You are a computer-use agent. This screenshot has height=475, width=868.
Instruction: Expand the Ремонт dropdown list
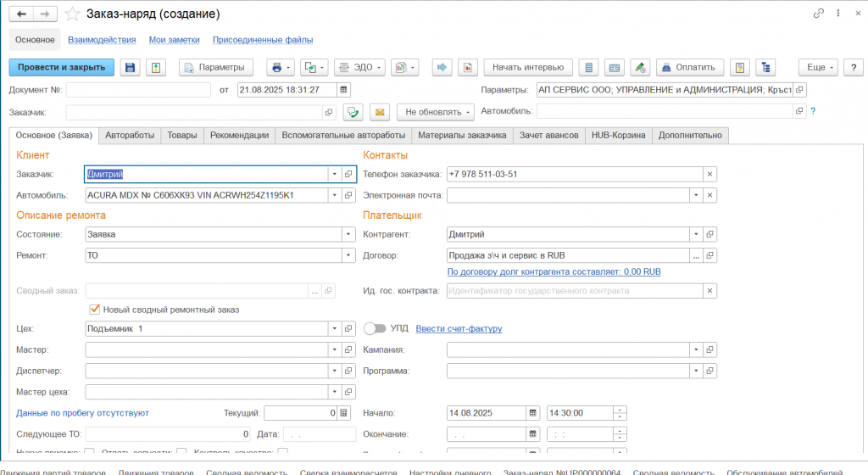pos(348,254)
